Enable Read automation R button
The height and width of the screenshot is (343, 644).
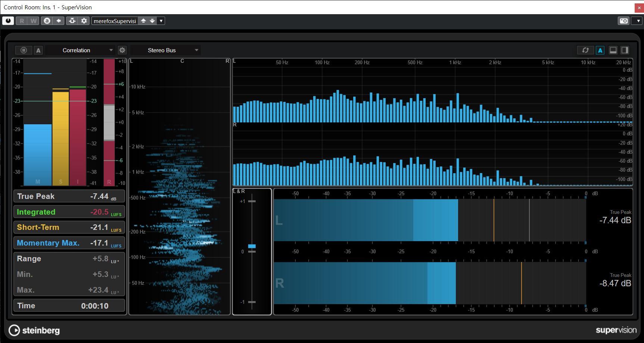point(22,21)
